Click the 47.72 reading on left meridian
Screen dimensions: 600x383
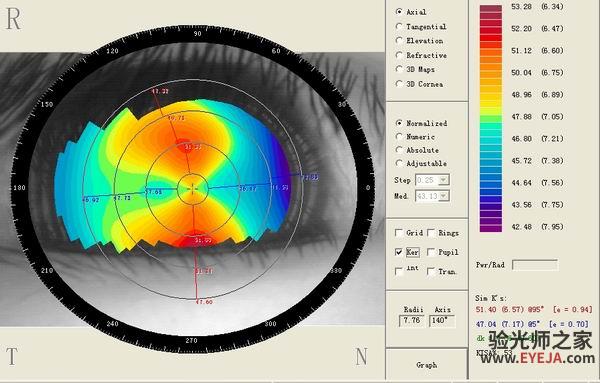(122, 198)
